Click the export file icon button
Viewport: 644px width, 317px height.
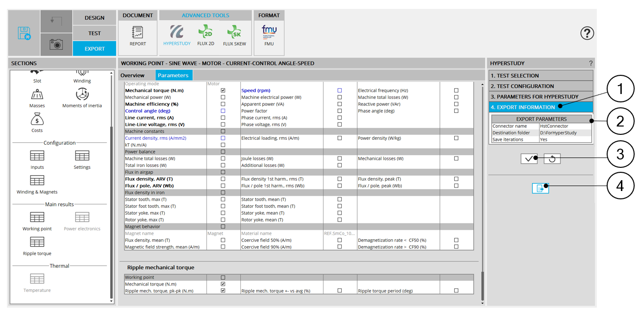click(540, 188)
